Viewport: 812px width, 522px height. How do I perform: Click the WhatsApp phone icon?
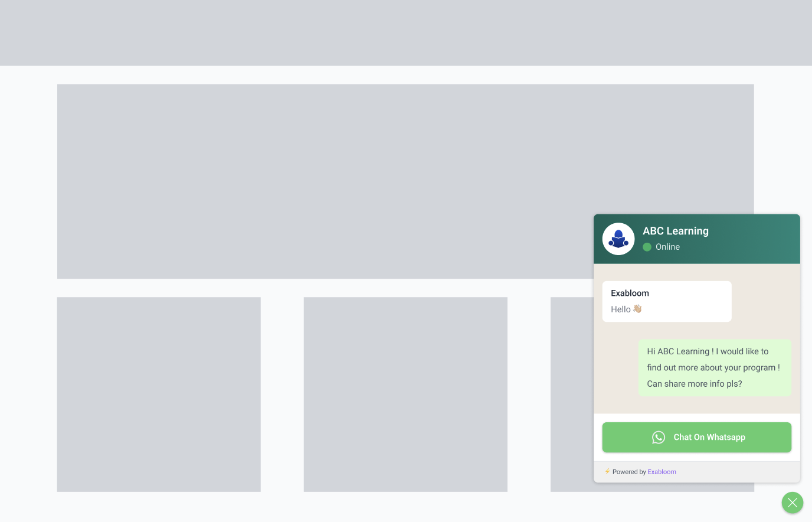659,437
